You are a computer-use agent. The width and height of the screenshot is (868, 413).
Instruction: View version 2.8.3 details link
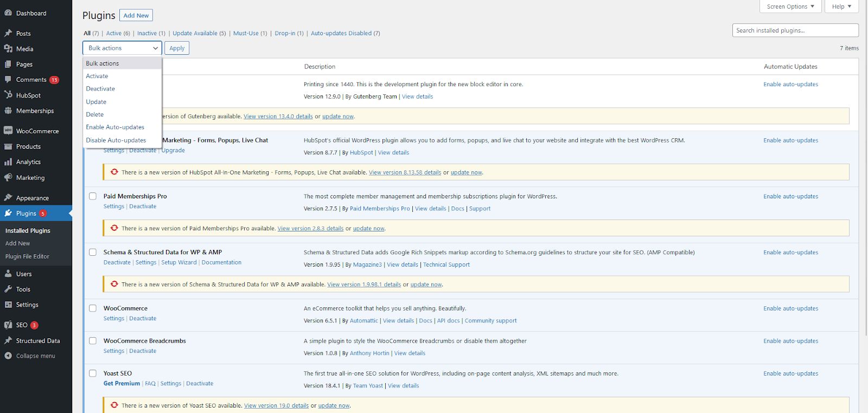point(310,228)
